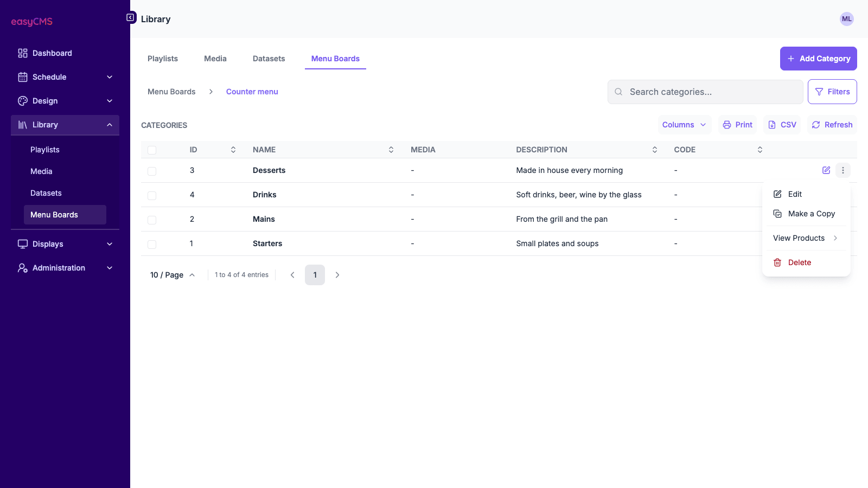This screenshot has height=488, width=868.
Task: Click the search magnifier icon
Action: (x=618, y=92)
